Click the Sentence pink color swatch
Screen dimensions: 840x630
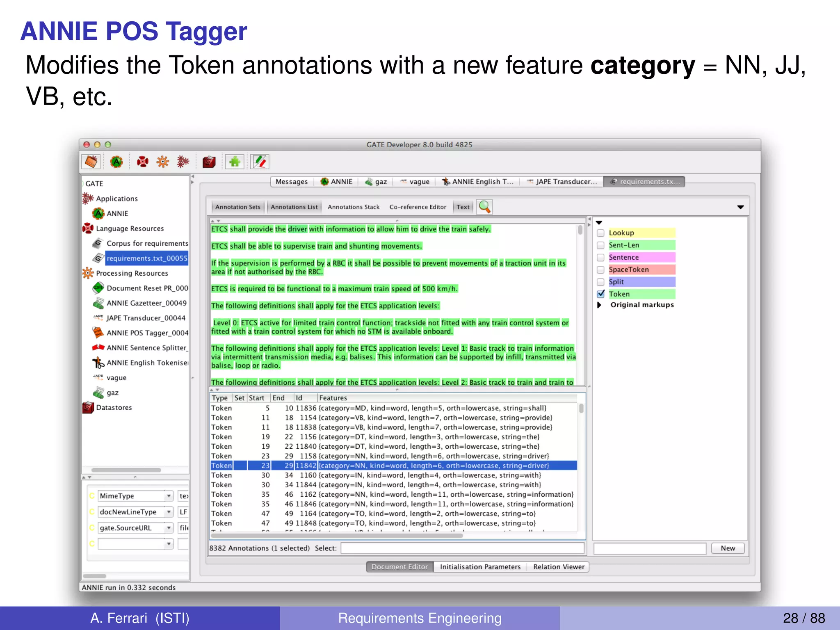tap(642, 258)
